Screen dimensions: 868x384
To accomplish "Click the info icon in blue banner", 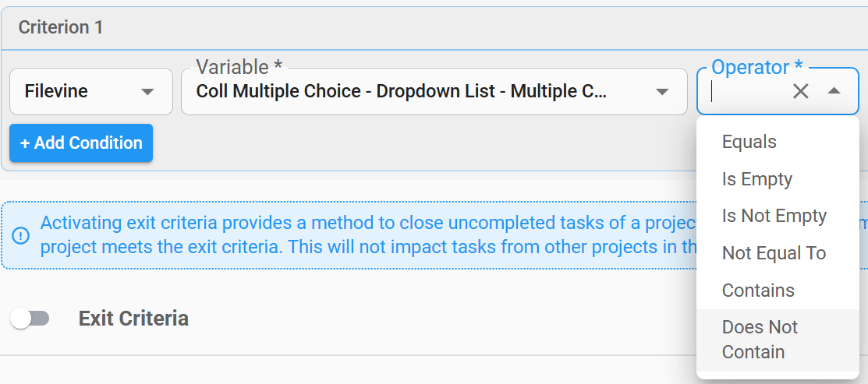I will coord(21,235).
